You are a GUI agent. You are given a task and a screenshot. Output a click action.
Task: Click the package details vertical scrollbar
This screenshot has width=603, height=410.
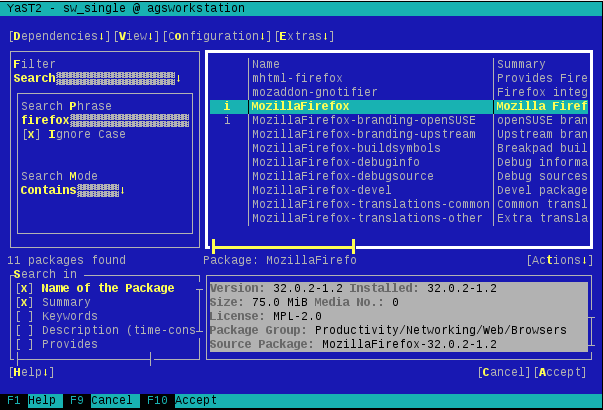[590, 332]
